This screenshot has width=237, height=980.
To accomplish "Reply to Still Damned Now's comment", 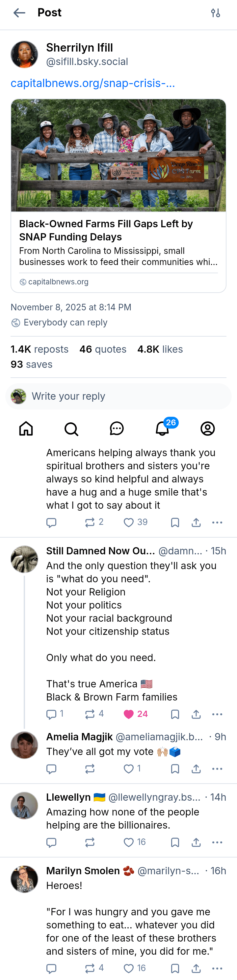I will (51, 714).
